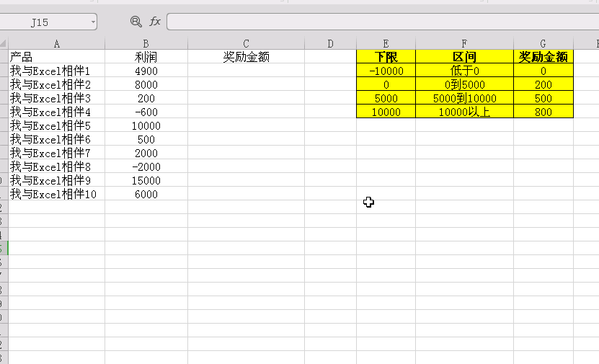Select the yellow 下限 header cell
This screenshot has height=364, width=599.
click(386, 57)
